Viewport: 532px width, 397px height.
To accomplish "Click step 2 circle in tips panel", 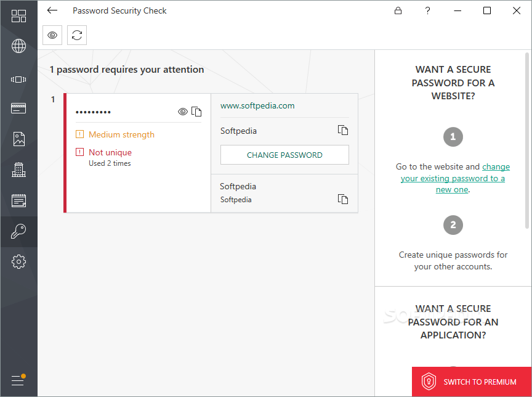I will [453, 225].
